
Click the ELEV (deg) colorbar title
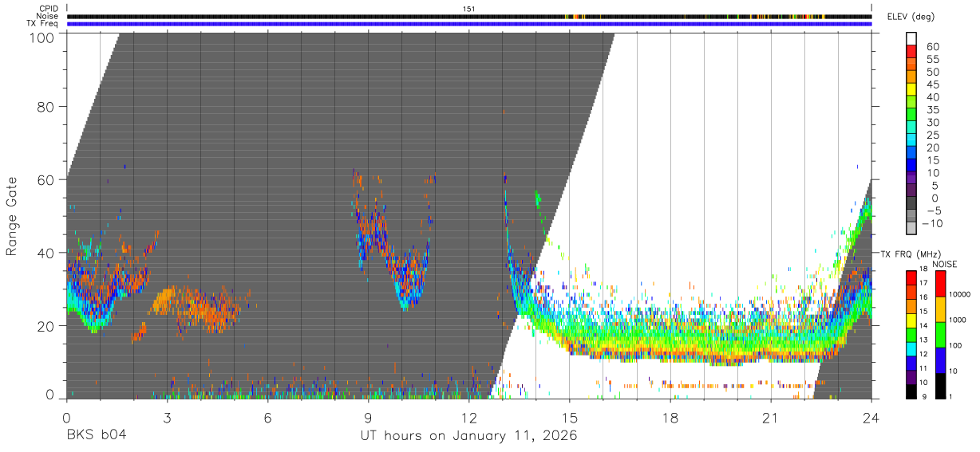(x=911, y=16)
